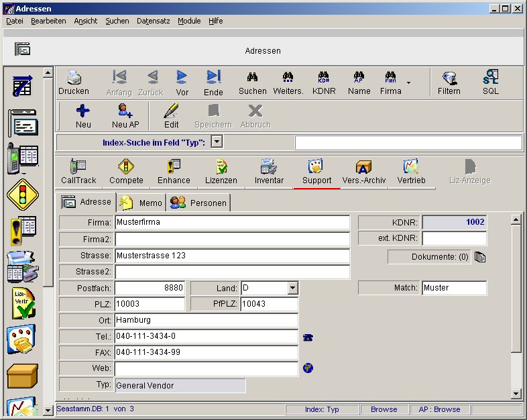This screenshot has height=420, width=527.
Task: Expand the Firma search dropdown arrow
Action: click(x=409, y=83)
